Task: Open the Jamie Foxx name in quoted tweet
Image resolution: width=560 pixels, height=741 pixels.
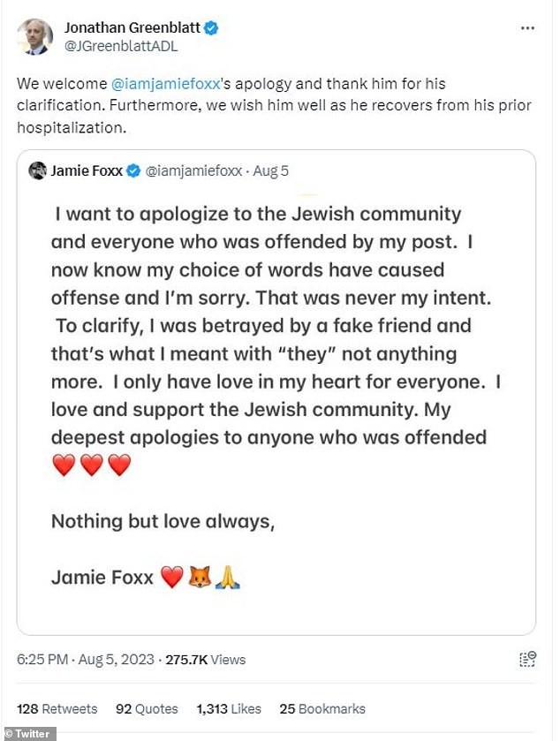Action: (87, 170)
